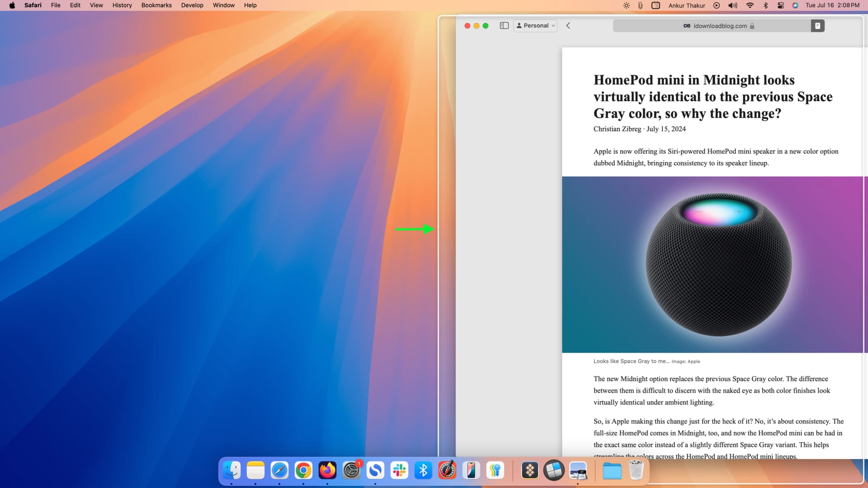
Task: Open the Personal profile dropdown
Action: pos(535,26)
